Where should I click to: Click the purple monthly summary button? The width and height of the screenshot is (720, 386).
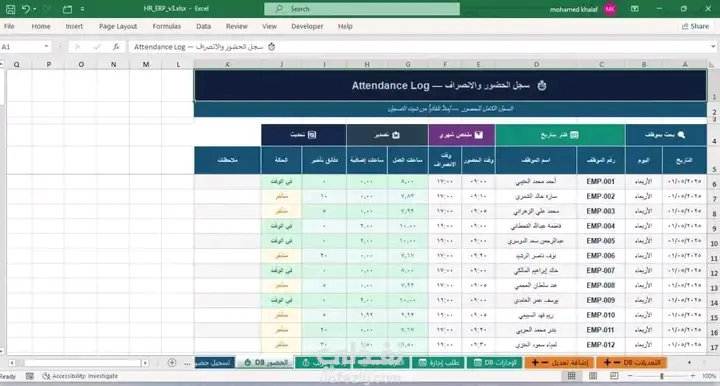click(x=461, y=135)
